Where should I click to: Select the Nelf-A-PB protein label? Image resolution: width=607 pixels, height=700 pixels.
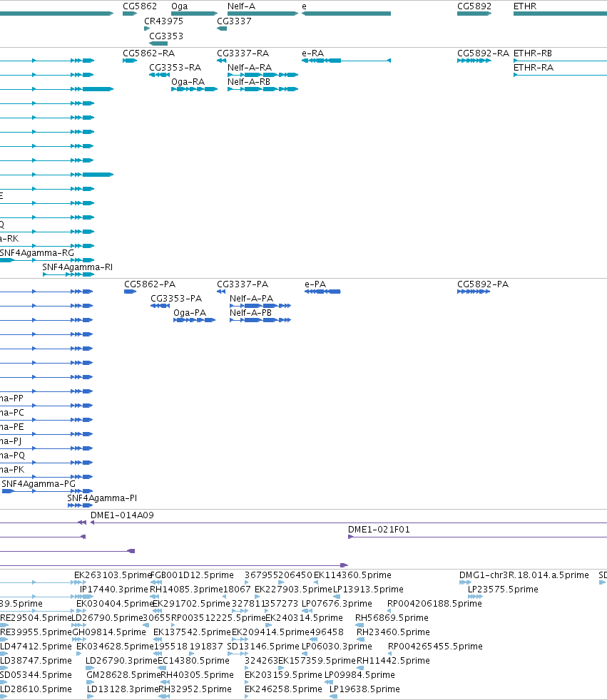coord(250,313)
